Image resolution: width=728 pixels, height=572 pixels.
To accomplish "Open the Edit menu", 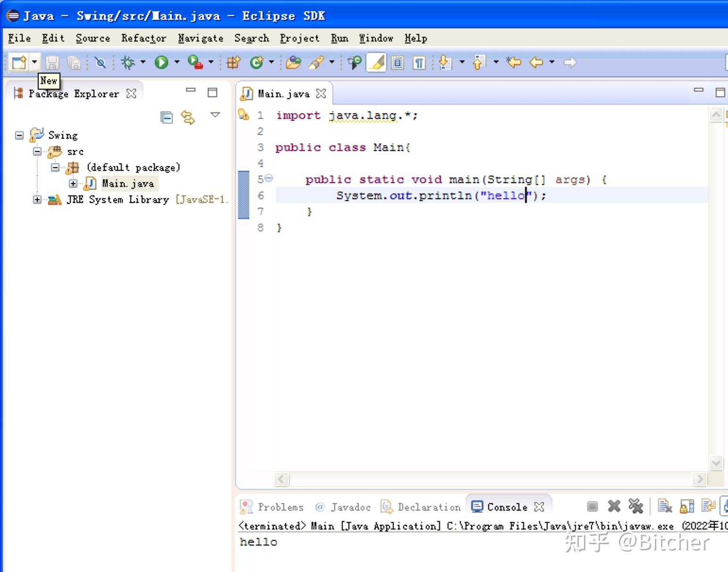I will pos(53,38).
